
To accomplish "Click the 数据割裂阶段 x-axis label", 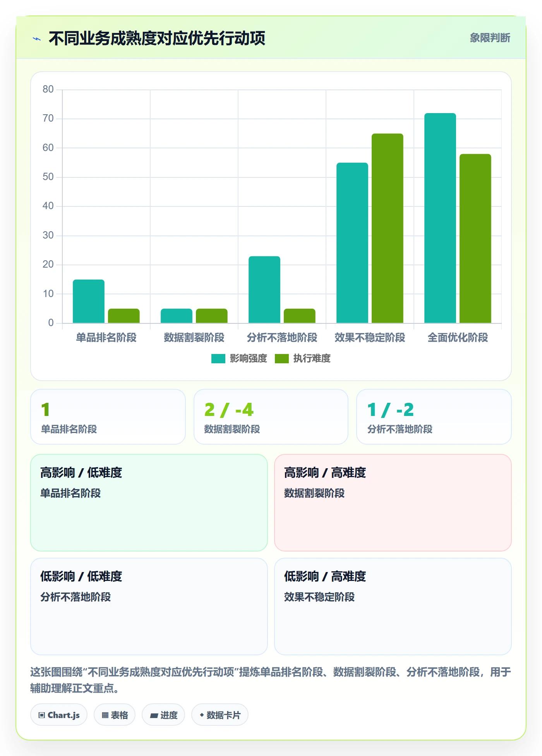I will pyautogui.click(x=194, y=338).
